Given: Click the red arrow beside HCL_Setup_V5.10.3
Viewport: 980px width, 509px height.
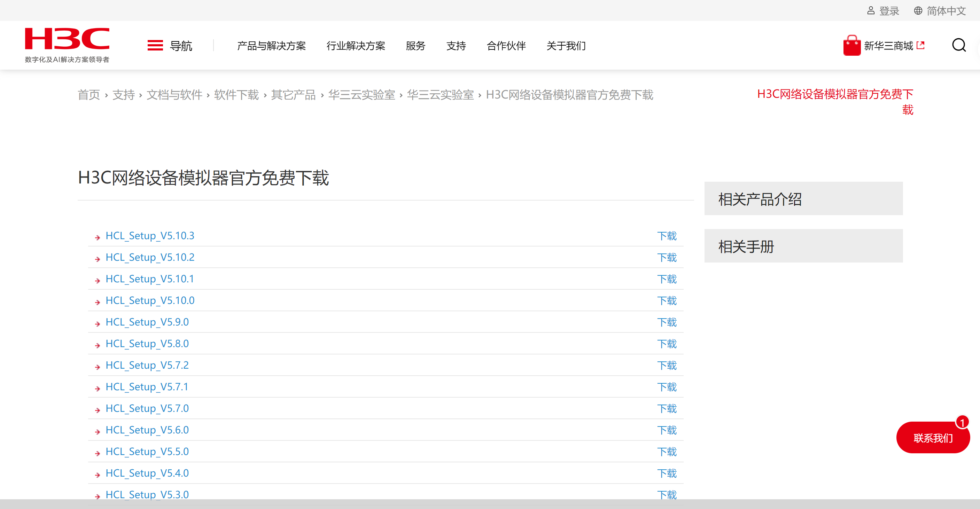Looking at the screenshot, I should point(98,237).
